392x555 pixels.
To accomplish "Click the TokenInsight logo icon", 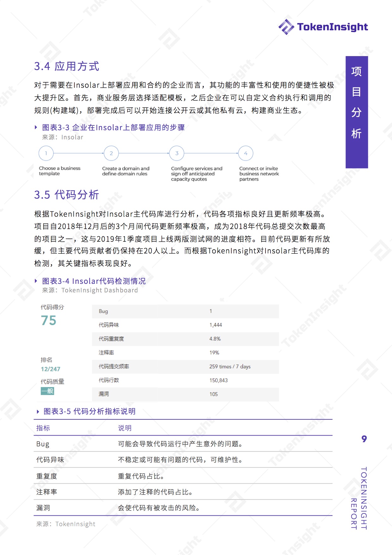I will point(286,27).
